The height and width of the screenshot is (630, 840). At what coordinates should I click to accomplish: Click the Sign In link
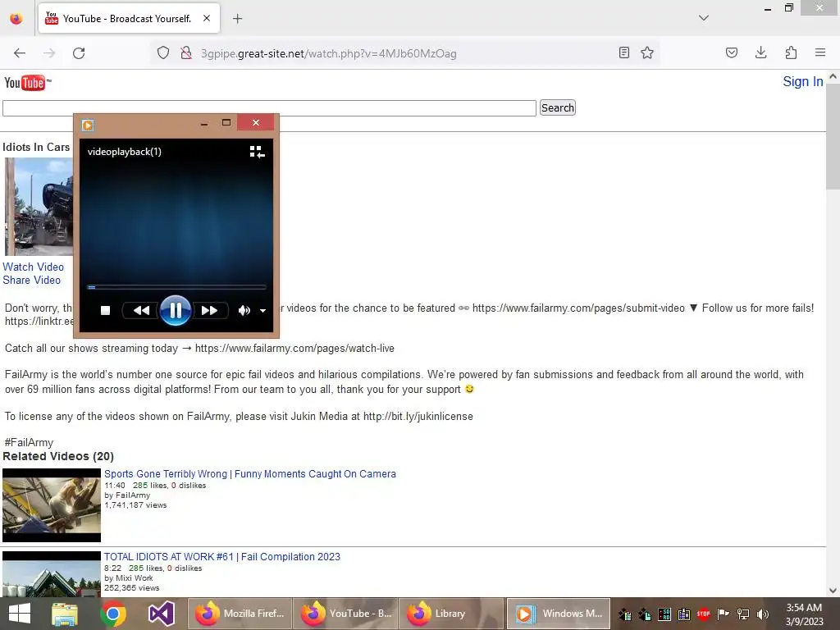pos(802,81)
